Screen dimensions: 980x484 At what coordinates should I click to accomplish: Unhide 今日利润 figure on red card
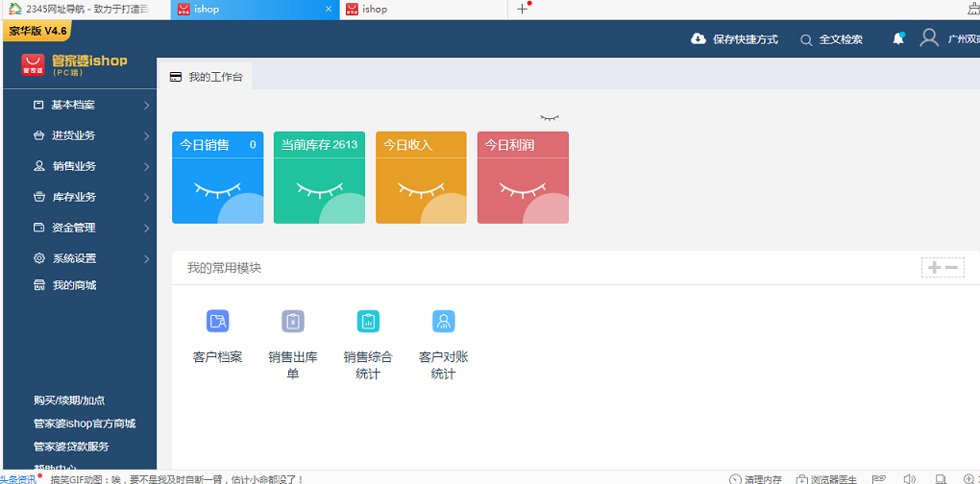coord(523,189)
